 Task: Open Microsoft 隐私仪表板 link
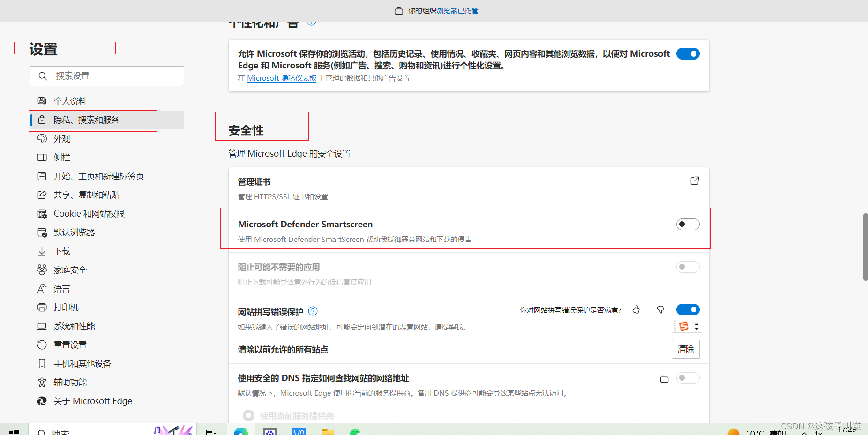282,78
